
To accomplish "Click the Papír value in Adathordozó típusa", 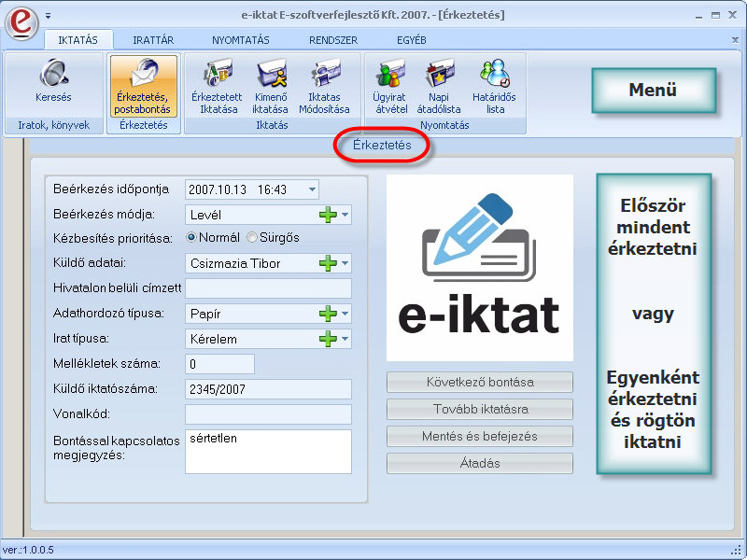I will 205,315.
